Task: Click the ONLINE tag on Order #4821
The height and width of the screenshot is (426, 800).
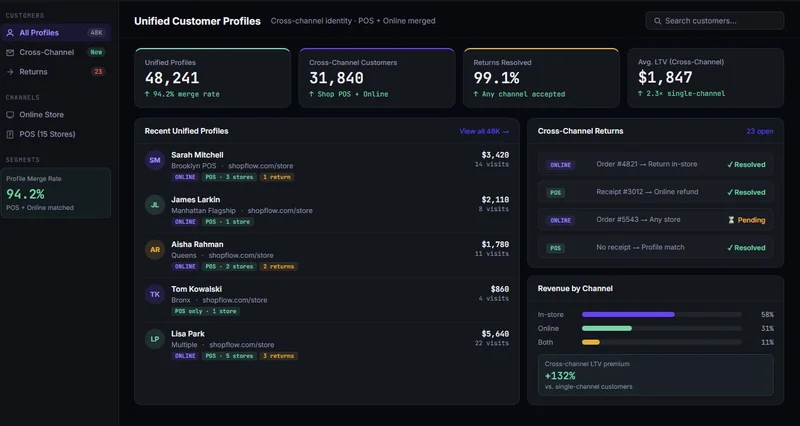Action: pyautogui.click(x=560, y=165)
